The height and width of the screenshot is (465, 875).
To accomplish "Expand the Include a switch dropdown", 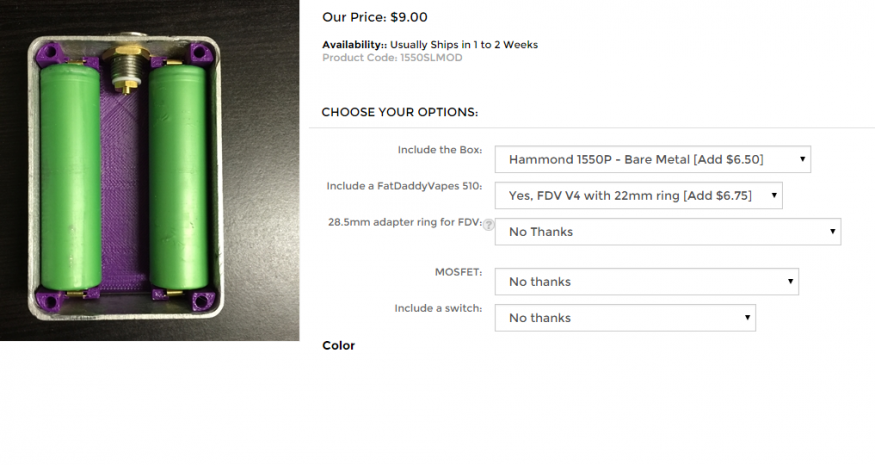I will click(625, 318).
